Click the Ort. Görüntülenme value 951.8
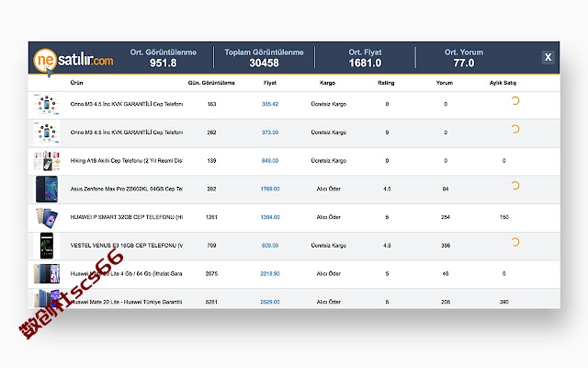 [x=164, y=63]
